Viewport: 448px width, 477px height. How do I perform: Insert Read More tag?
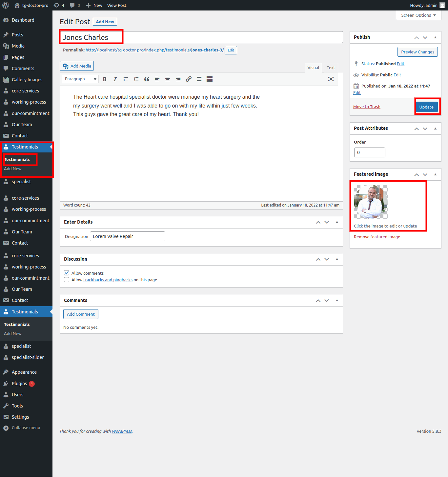tap(199, 79)
